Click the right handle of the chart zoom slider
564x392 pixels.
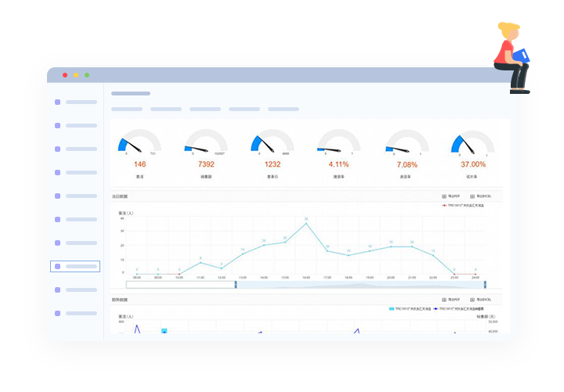click(485, 285)
